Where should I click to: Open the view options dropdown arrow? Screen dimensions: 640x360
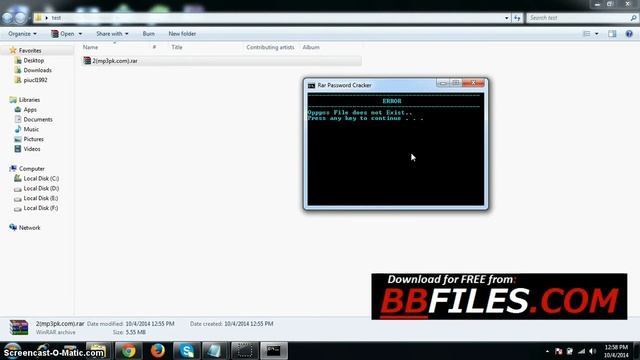point(597,34)
